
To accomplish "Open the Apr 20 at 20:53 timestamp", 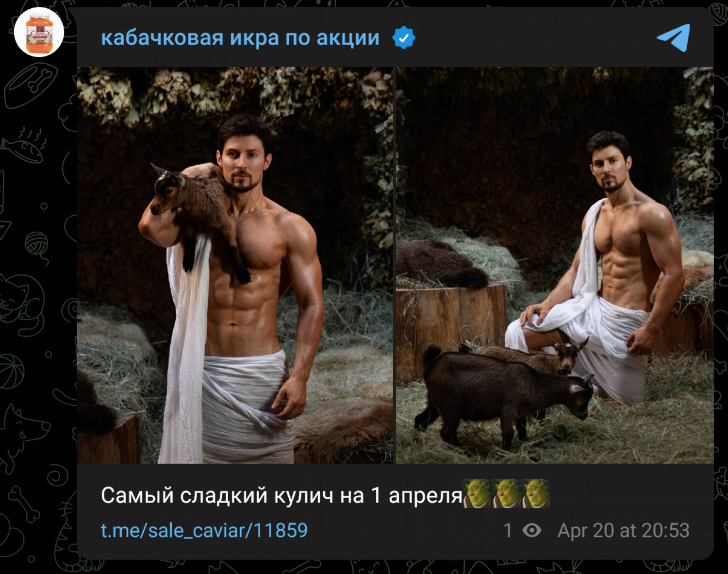I will click(x=624, y=530).
